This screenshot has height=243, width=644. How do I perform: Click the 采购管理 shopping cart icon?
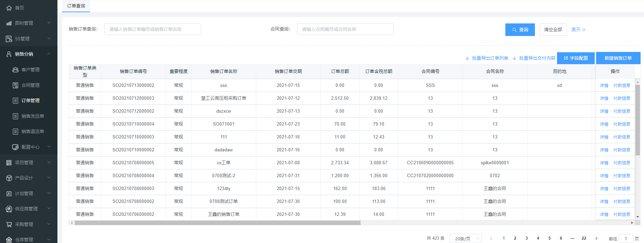9,224
